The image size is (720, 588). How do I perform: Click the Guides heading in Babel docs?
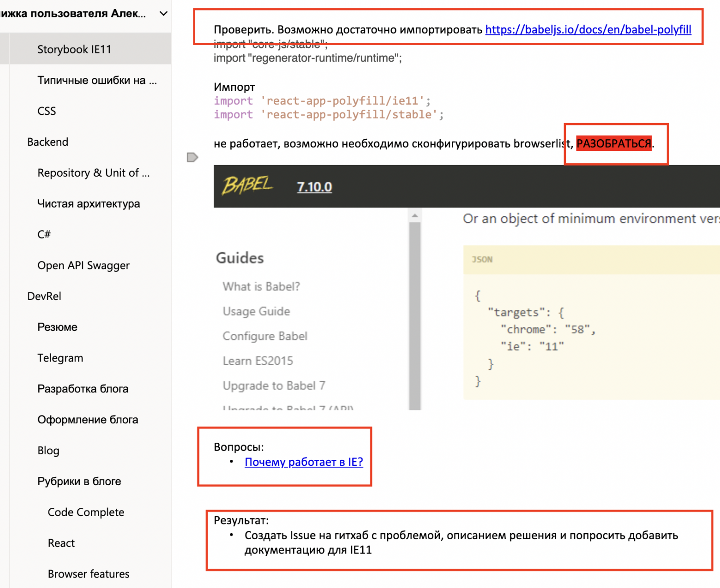pos(240,258)
